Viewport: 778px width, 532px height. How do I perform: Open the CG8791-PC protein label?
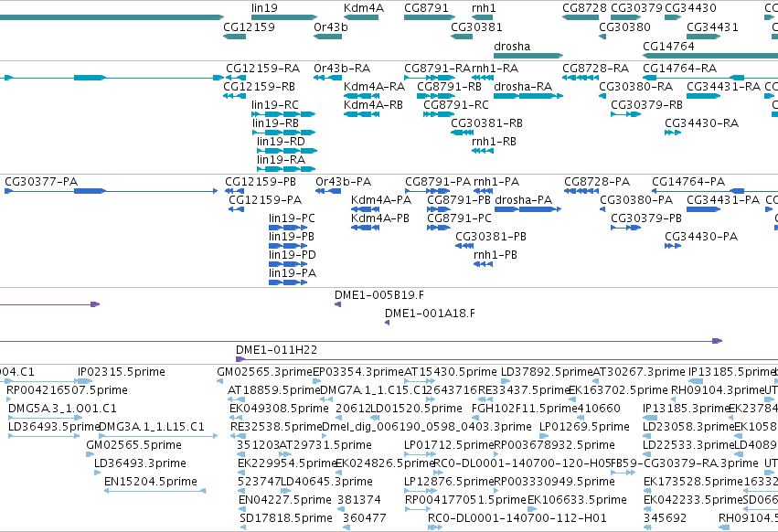[459, 218]
